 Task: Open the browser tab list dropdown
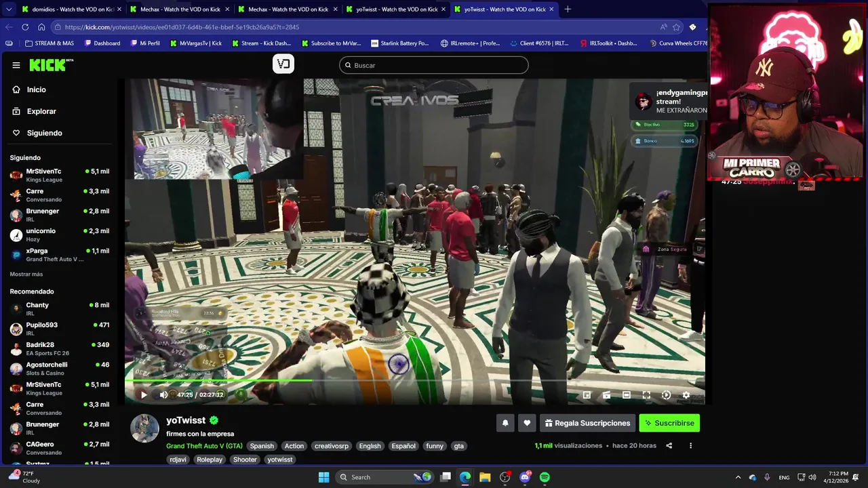point(7,9)
